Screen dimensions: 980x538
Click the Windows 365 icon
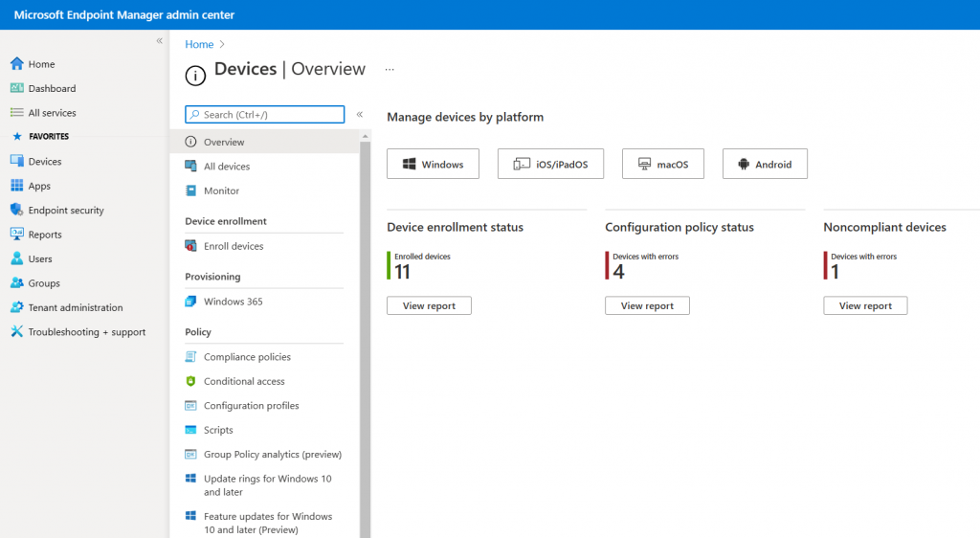pos(190,302)
